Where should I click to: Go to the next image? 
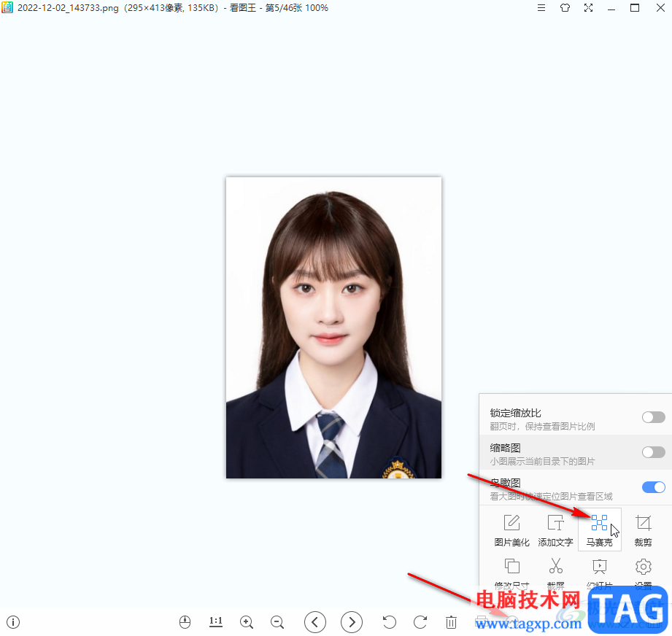(352, 622)
